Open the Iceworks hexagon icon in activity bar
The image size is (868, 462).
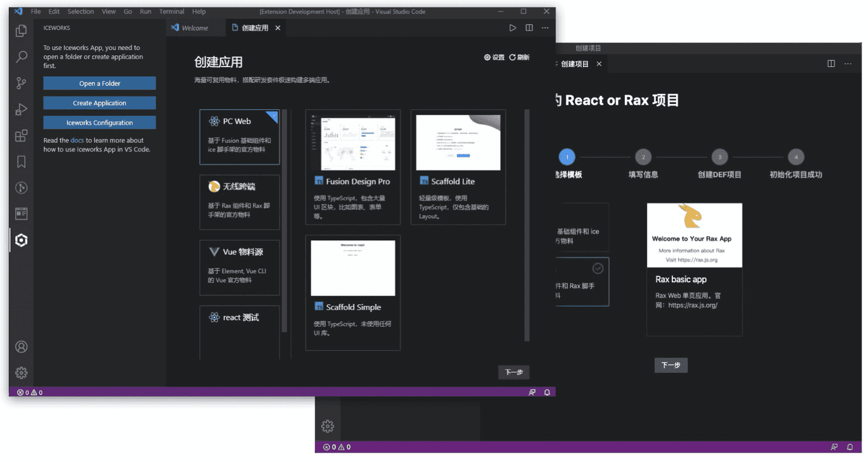(21, 240)
